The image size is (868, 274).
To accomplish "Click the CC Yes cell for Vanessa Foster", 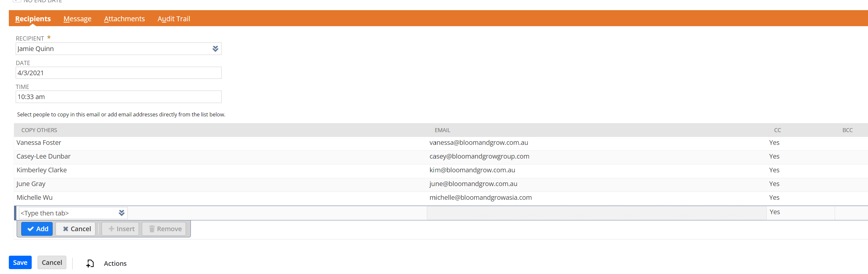I will click(774, 143).
